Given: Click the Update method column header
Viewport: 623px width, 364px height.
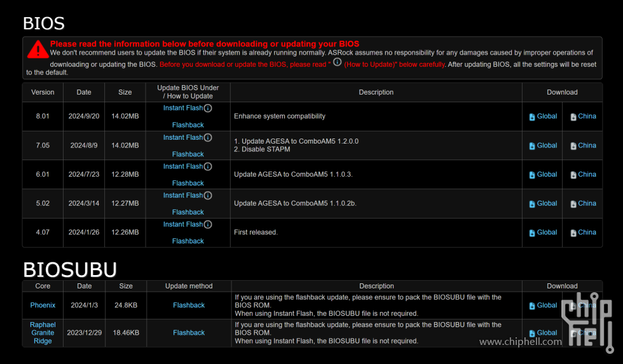Looking at the screenshot, I should 189,286.
